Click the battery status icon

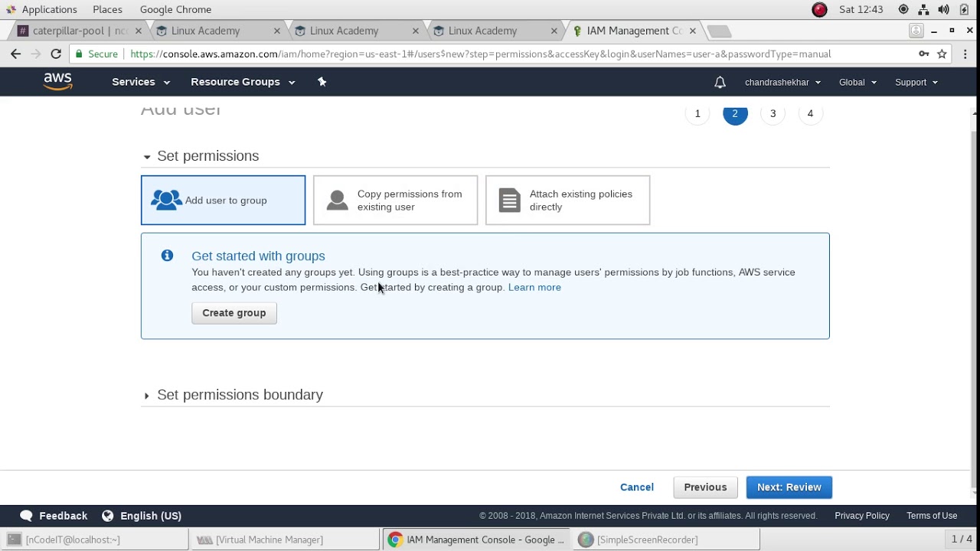[x=964, y=9]
